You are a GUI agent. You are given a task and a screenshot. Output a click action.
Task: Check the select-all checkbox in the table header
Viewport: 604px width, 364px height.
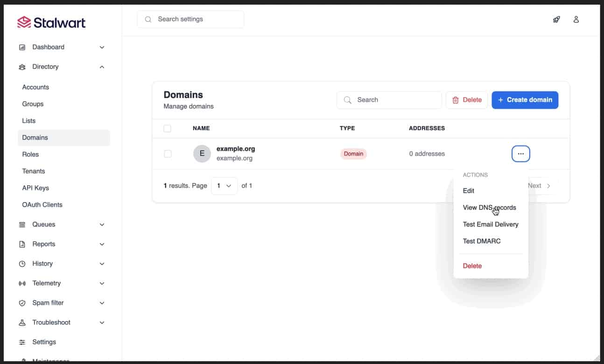point(168,128)
